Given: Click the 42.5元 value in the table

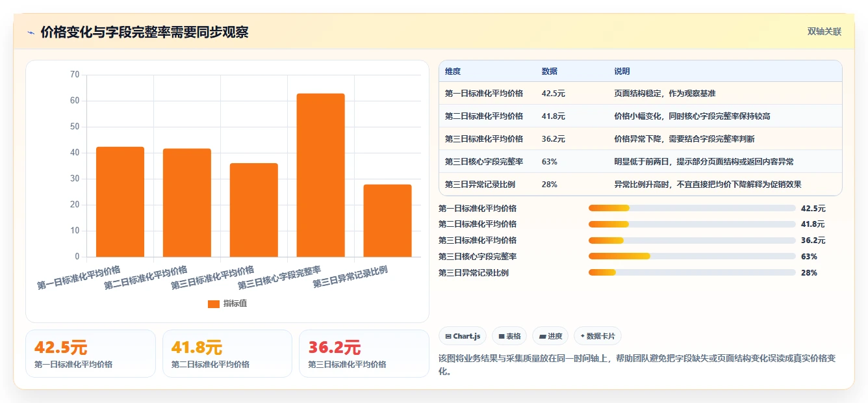Looking at the screenshot, I should tap(554, 94).
